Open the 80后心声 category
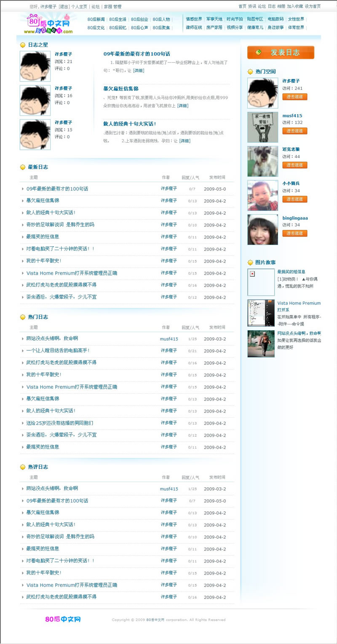Screen dimensions: 337x644 click(x=139, y=28)
